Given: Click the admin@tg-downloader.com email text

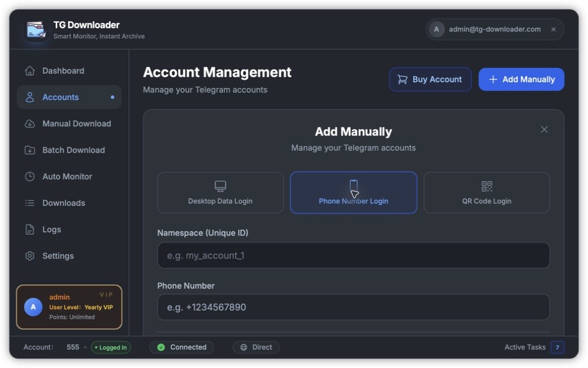Looking at the screenshot, I should tap(494, 29).
